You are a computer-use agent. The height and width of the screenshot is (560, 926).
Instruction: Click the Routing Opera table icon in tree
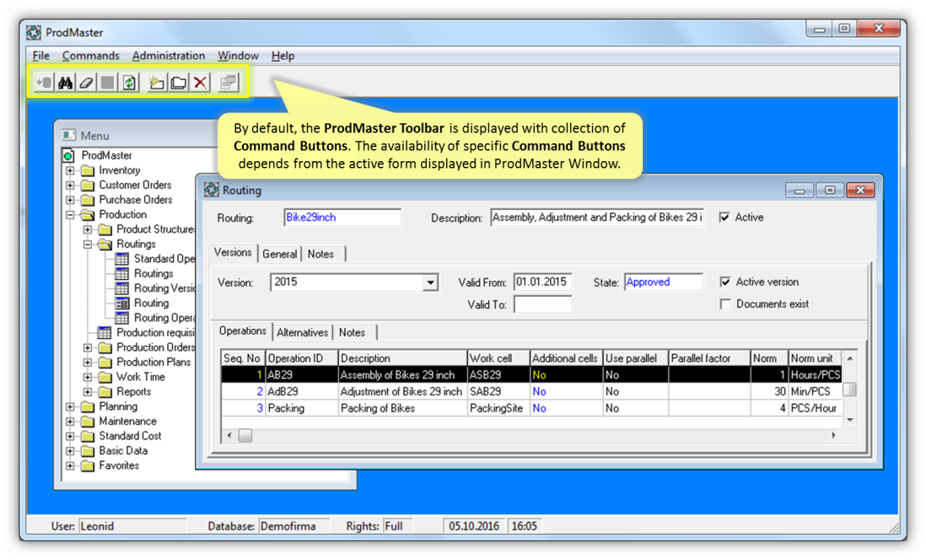pyautogui.click(x=121, y=318)
